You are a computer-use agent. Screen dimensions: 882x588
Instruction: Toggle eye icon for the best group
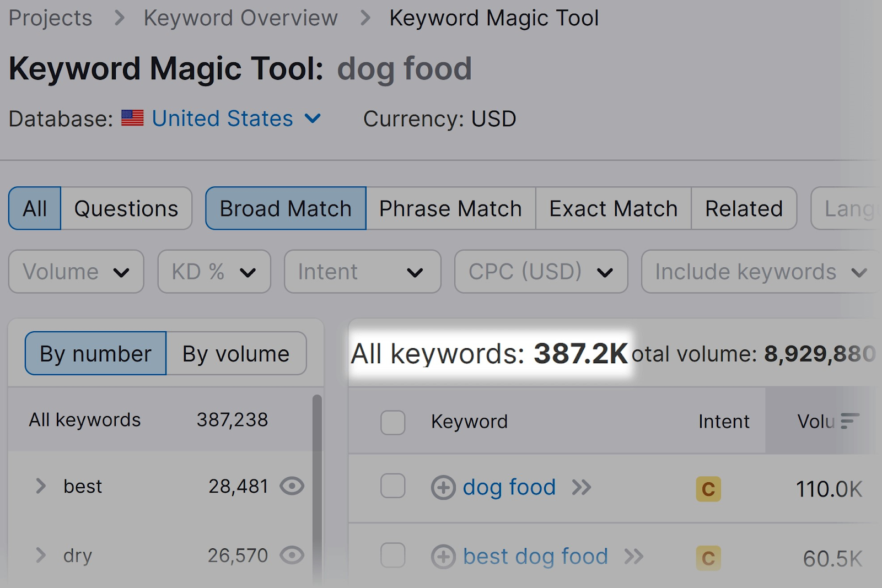pyautogui.click(x=292, y=486)
